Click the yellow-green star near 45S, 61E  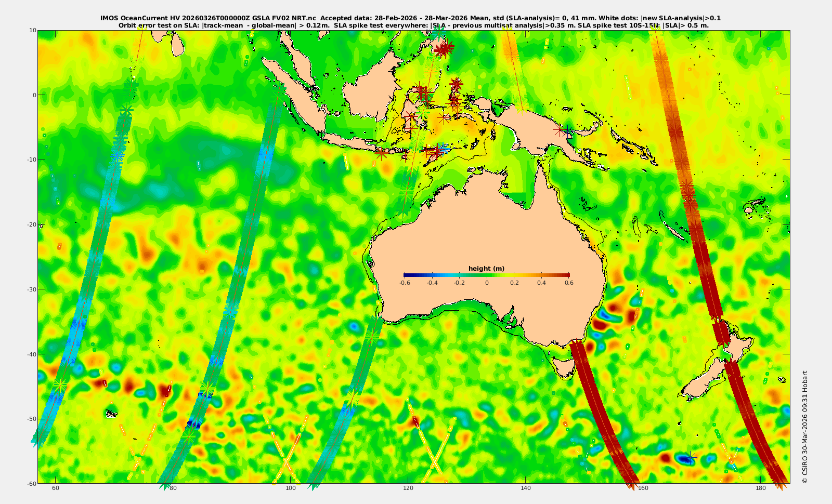(60, 385)
